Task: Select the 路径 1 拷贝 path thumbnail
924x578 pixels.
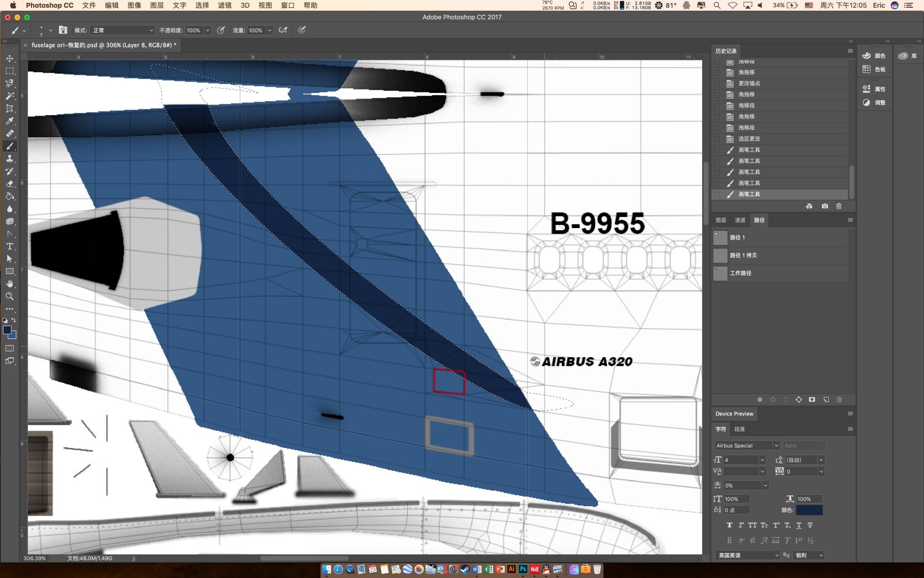Action: pyautogui.click(x=720, y=256)
